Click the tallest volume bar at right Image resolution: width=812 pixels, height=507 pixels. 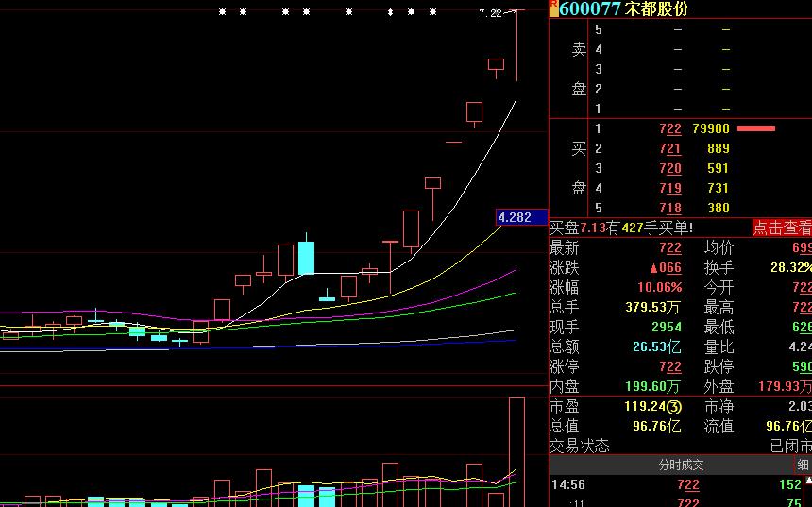pos(516,451)
